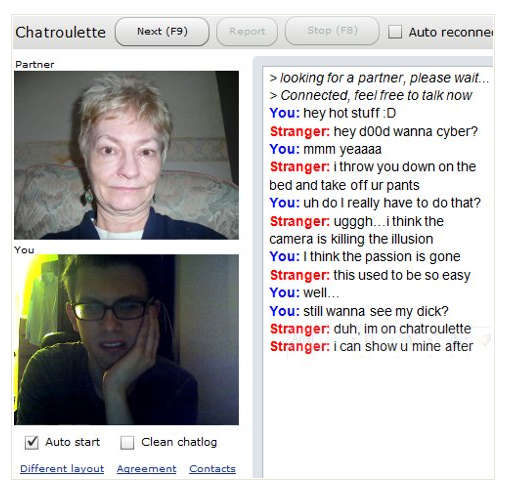Enable the Clean chatlog checkbox
Image resolution: width=532 pixels, height=499 pixels.
coord(127,442)
